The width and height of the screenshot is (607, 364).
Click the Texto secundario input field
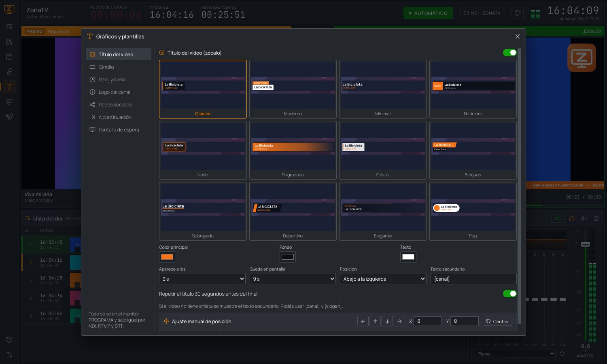(x=473, y=279)
